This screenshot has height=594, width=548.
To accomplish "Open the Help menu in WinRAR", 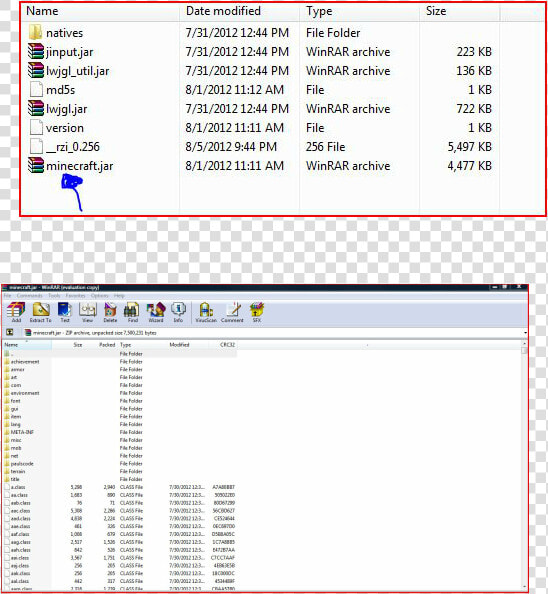I will click(119, 295).
